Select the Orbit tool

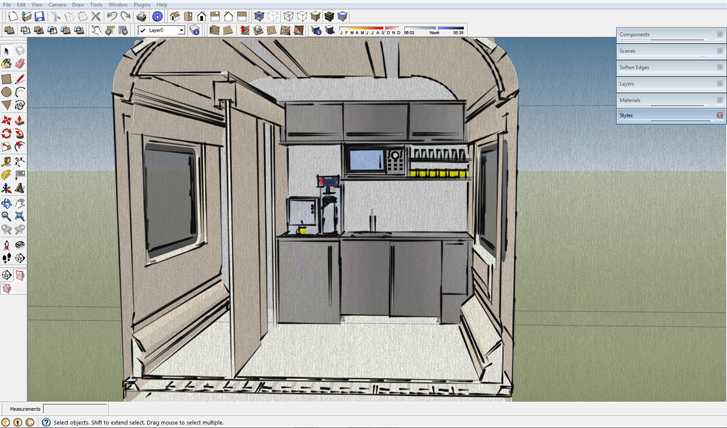[x=6, y=202]
